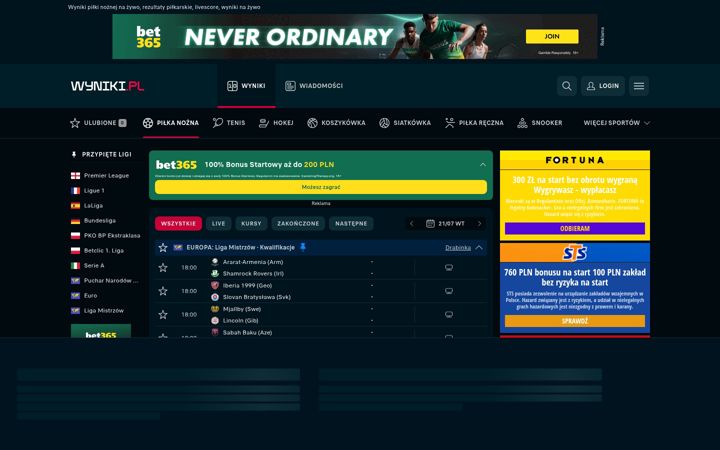
Task: Click SPRAWDŹ on STS ad
Action: coord(575,321)
